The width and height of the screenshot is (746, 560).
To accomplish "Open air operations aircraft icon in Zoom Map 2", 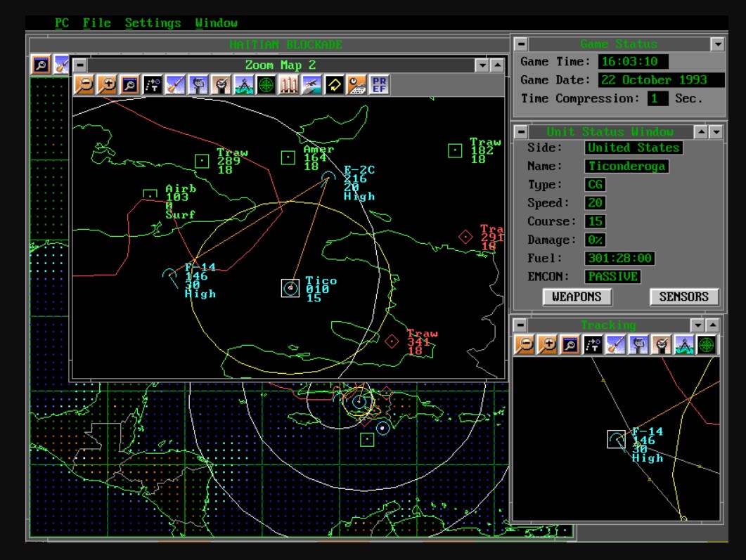I will [311, 86].
